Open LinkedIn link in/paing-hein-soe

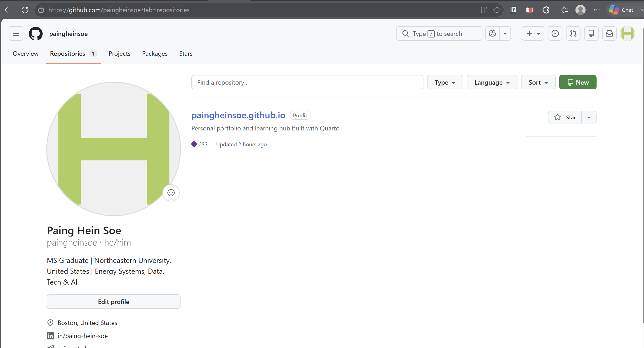coord(82,336)
